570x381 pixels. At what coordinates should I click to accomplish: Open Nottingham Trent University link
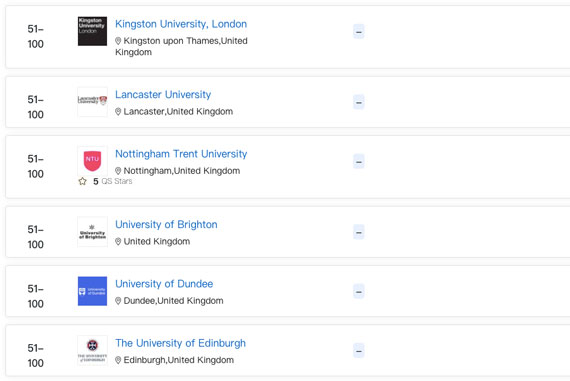tap(181, 154)
